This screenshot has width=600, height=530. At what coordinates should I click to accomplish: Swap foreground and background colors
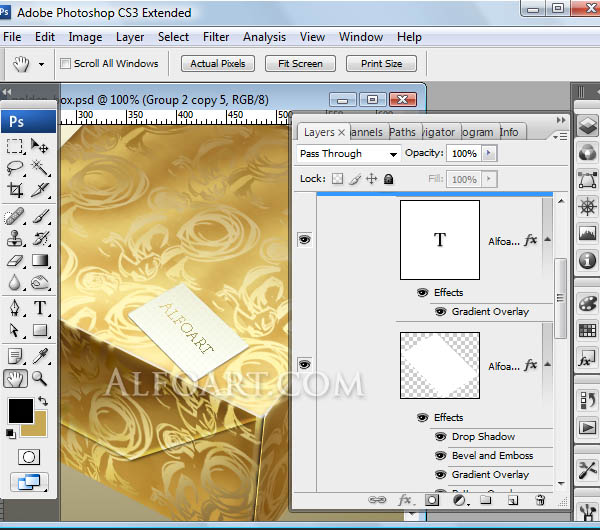coord(43,401)
